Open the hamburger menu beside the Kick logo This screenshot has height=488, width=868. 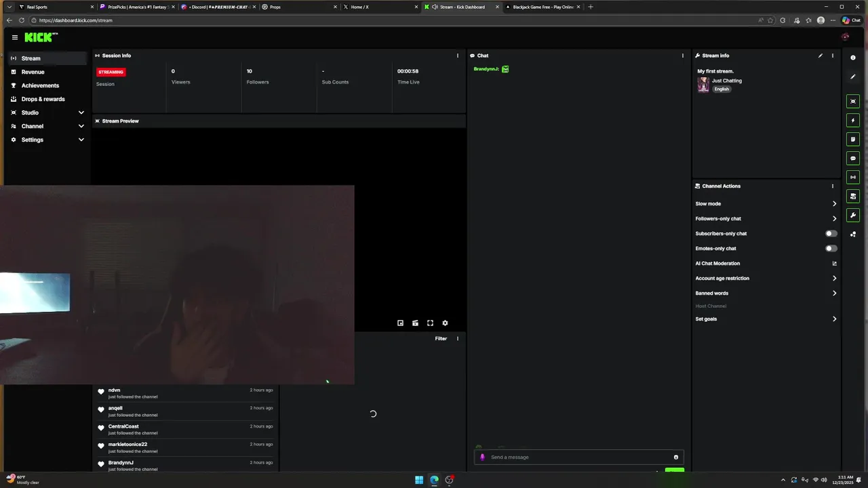click(15, 37)
